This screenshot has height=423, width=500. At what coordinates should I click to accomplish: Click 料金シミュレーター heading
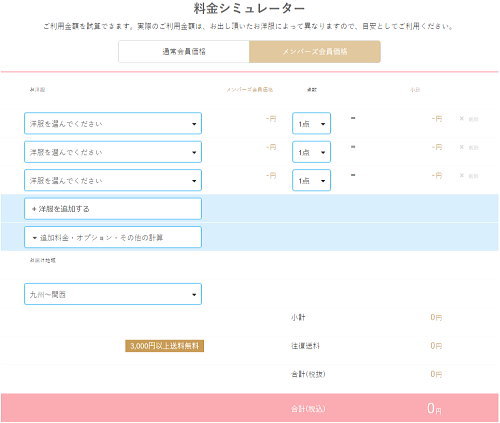[249, 9]
